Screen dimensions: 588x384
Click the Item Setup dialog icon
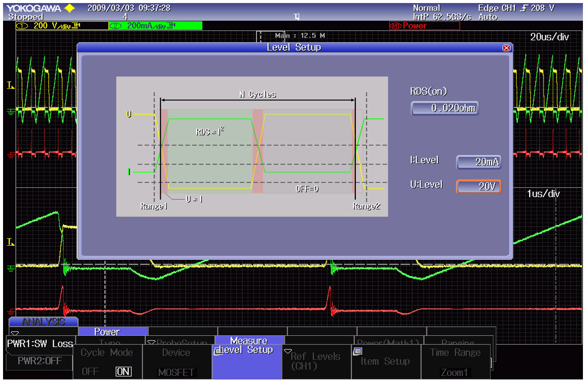pyautogui.click(x=358, y=351)
